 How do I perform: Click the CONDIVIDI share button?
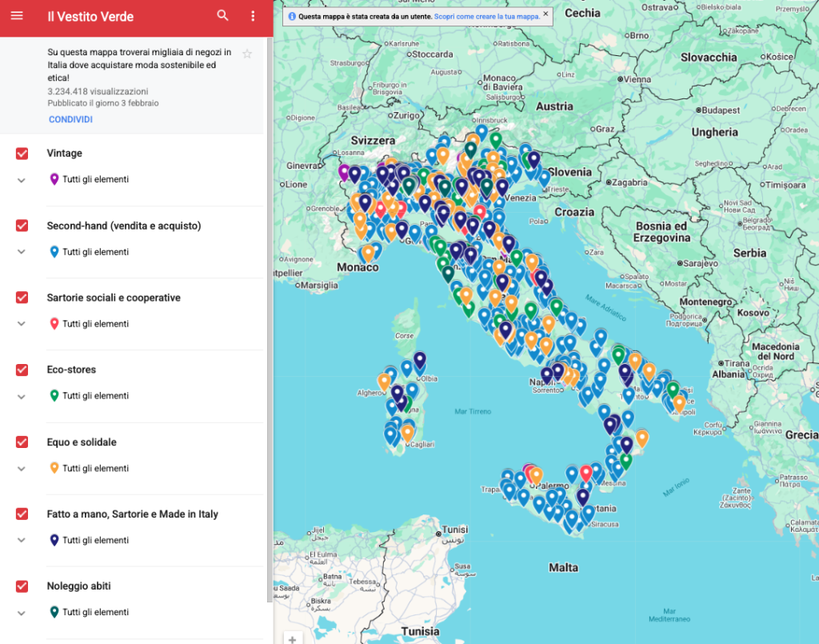pos(70,119)
